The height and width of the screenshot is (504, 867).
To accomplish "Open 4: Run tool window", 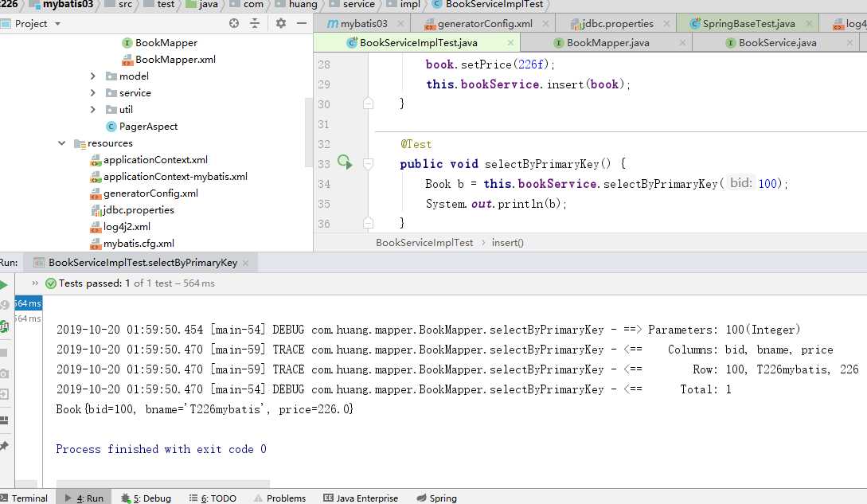I will click(84, 498).
